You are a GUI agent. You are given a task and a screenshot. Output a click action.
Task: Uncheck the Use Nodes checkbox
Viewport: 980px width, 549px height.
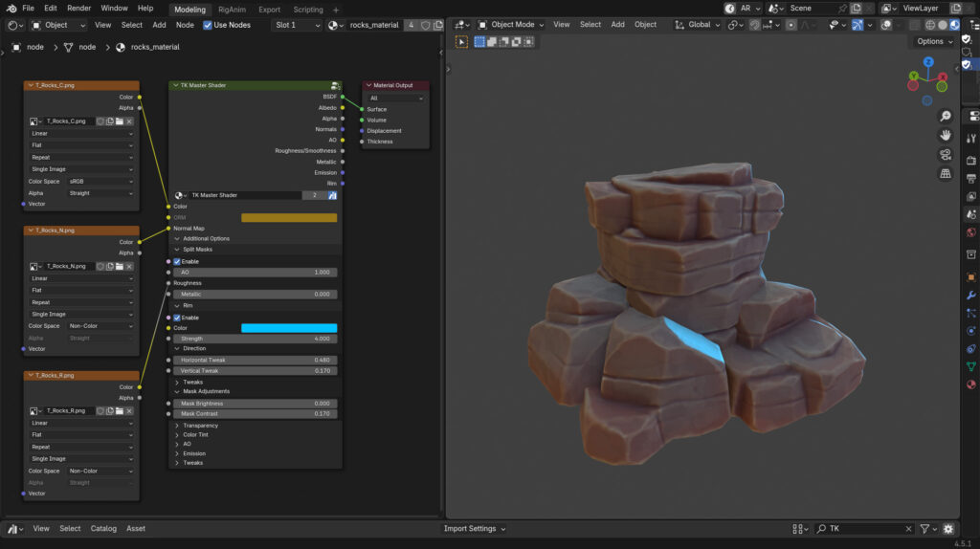[208, 25]
